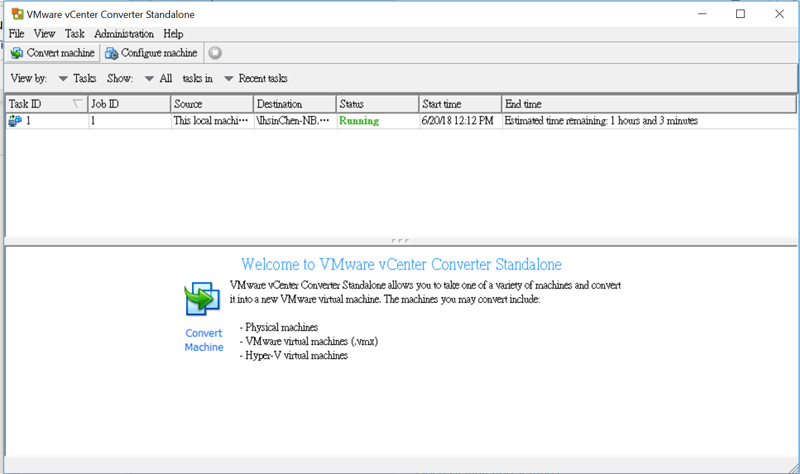Click the Task ID sort arrow indicator
800x474 pixels.
point(77,104)
